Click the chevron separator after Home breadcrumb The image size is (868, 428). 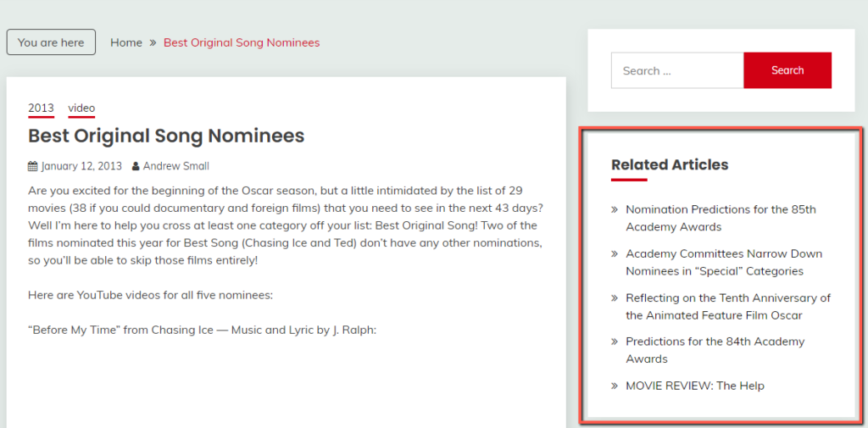point(153,42)
